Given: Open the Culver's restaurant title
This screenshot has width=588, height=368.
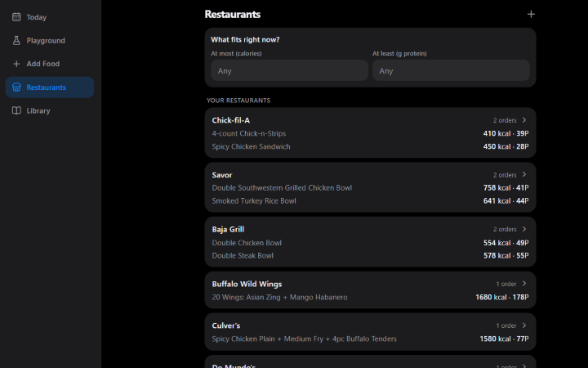Looking at the screenshot, I should click(x=225, y=325).
